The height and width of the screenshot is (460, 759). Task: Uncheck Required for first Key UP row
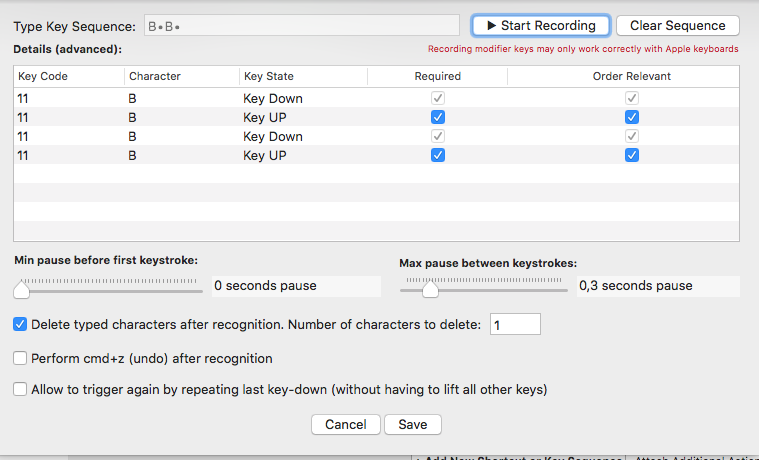pos(438,117)
